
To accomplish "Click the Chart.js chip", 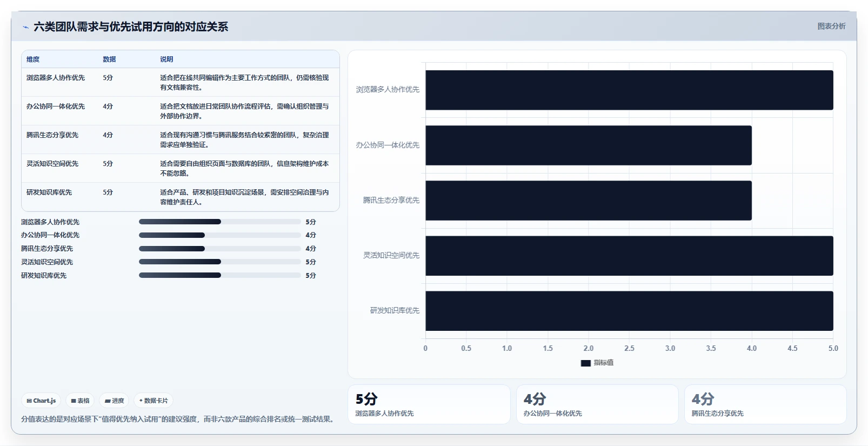I will click(x=41, y=401).
